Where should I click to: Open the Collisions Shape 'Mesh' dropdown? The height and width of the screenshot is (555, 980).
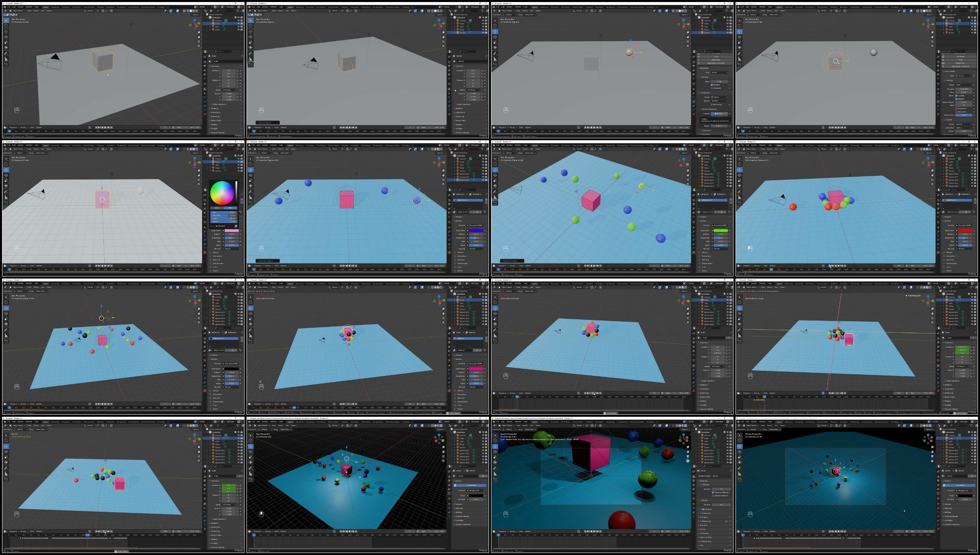pos(719,97)
